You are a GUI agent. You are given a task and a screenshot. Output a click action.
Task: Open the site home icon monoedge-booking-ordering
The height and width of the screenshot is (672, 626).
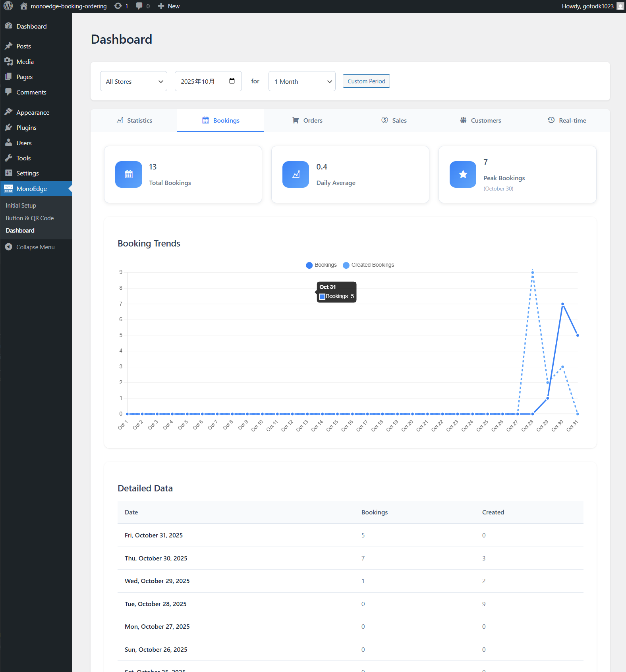click(24, 6)
